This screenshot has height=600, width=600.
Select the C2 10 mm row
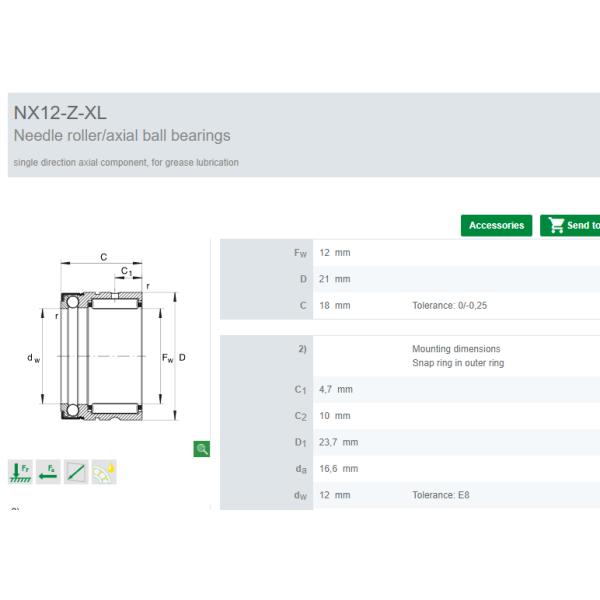[410, 415]
